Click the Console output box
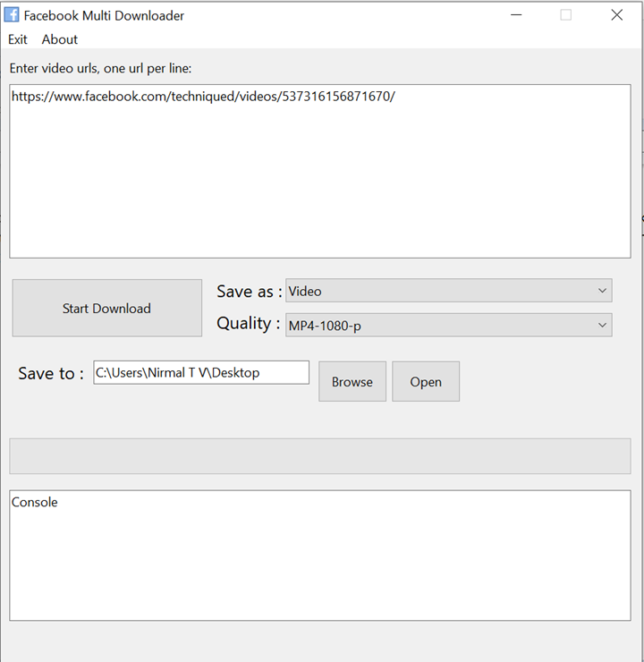The width and height of the screenshot is (644, 662). (320, 556)
